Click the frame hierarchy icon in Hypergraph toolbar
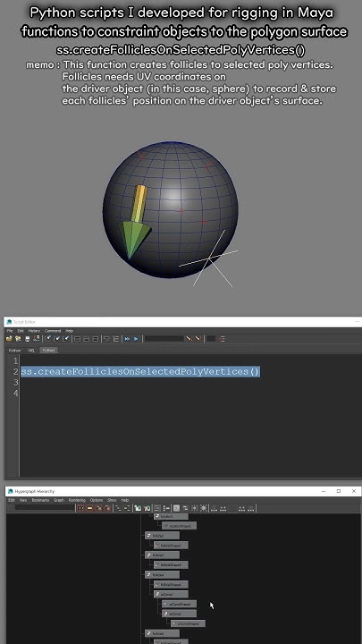The height and width of the screenshot is (644, 362). 99,508
